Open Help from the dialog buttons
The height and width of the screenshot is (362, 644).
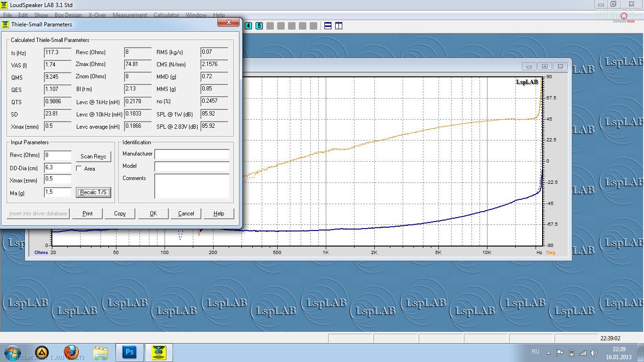(219, 214)
